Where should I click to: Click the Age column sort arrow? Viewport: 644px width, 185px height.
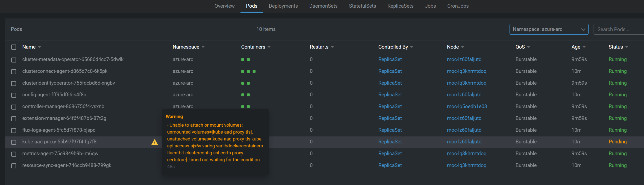[x=584, y=47]
